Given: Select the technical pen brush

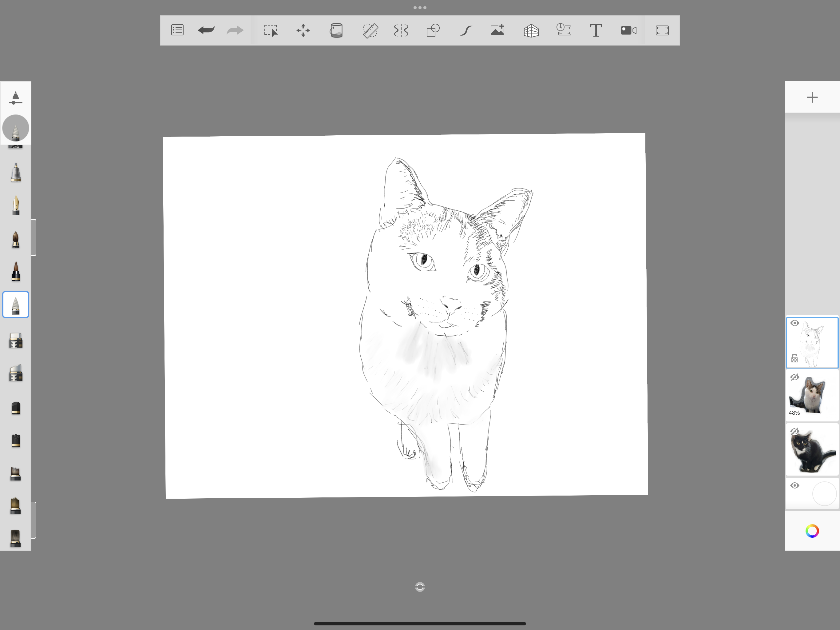Looking at the screenshot, I should (x=16, y=173).
